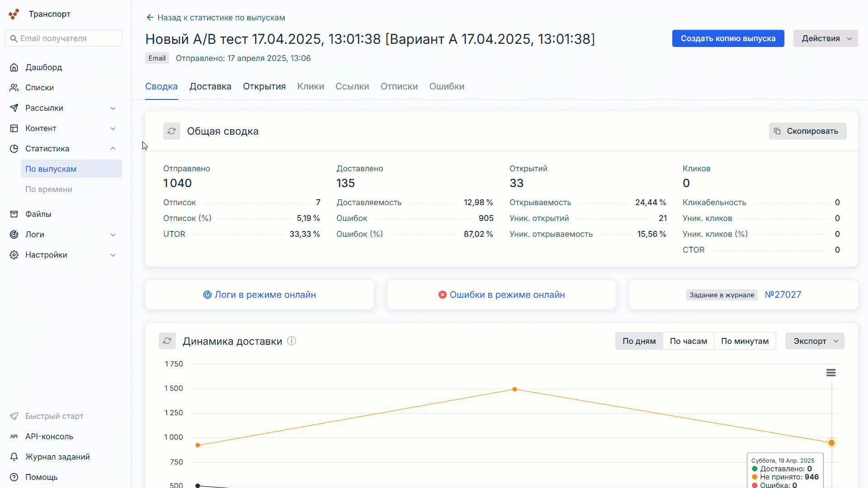Click Создать копию выпуска button
The width and height of the screenshot is (868, 488).
[728, 38]
